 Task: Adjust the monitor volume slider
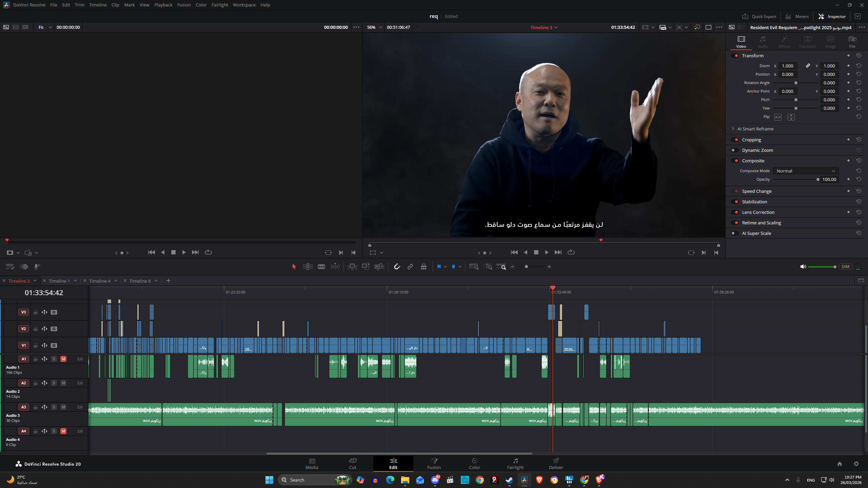point(822,267)
